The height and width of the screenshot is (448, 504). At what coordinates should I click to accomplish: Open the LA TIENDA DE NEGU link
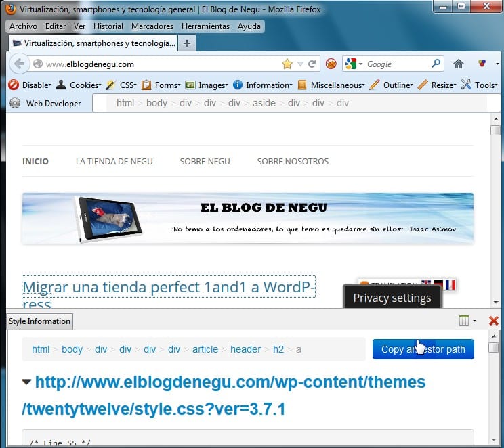[114, 162]
